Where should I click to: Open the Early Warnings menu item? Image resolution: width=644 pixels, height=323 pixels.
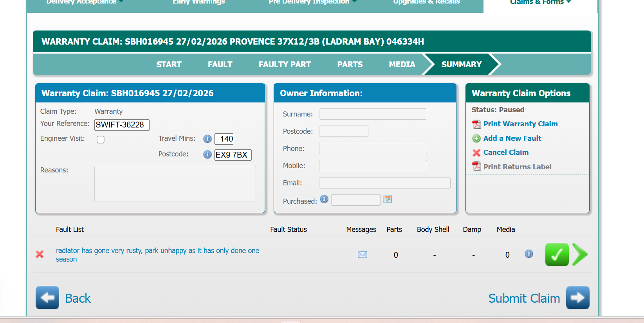198,2
